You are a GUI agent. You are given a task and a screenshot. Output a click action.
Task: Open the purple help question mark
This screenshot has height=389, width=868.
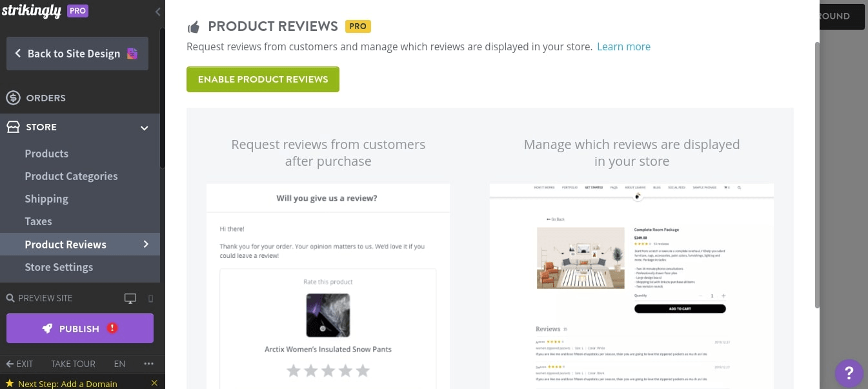tap(849, 373)
